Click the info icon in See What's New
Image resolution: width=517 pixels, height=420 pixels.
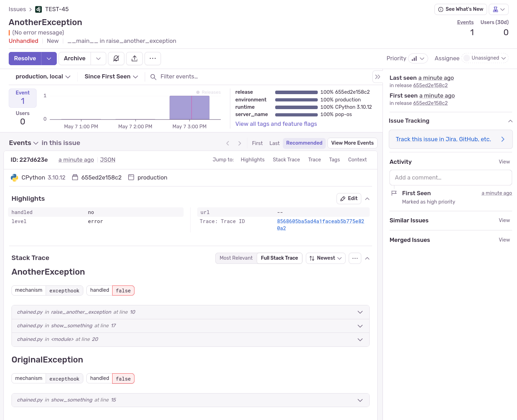point(441,9)
